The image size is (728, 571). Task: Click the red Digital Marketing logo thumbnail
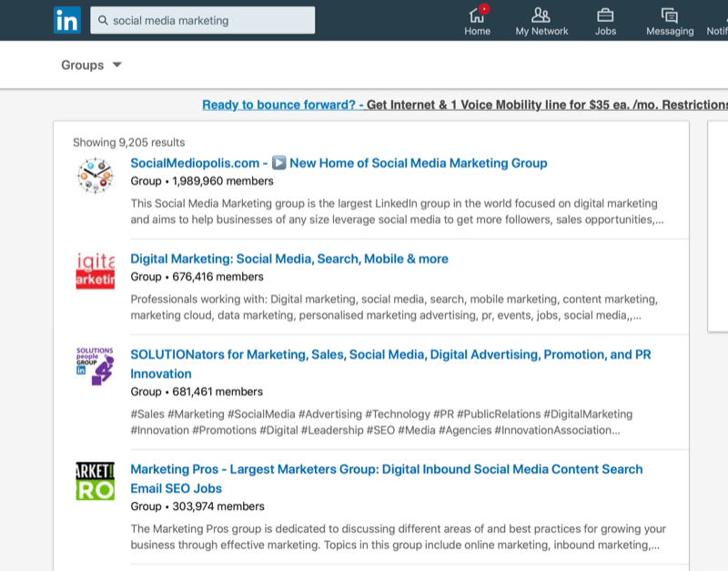96,270
